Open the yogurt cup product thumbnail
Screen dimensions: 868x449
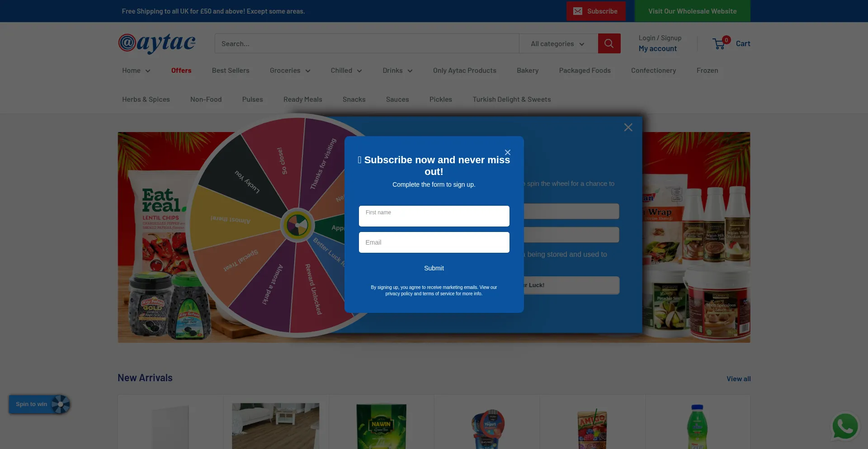tap(487, 429)
